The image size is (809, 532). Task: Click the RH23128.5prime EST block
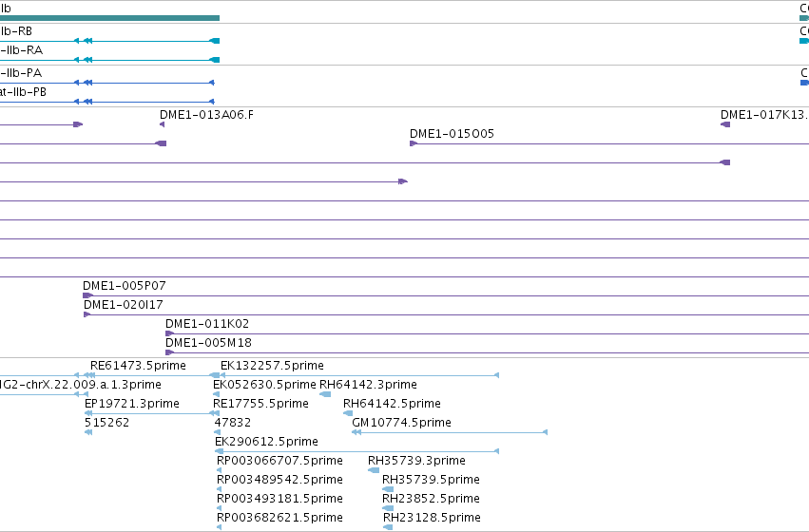coord(388,527)
